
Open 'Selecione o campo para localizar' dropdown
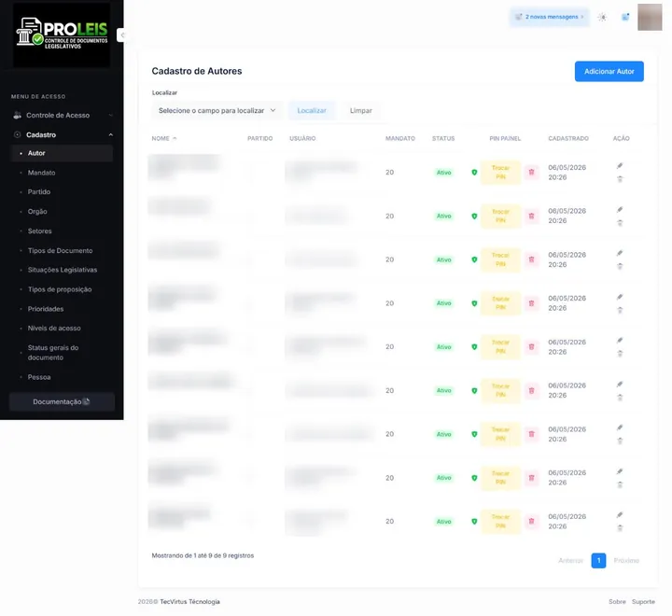point(217,110)
